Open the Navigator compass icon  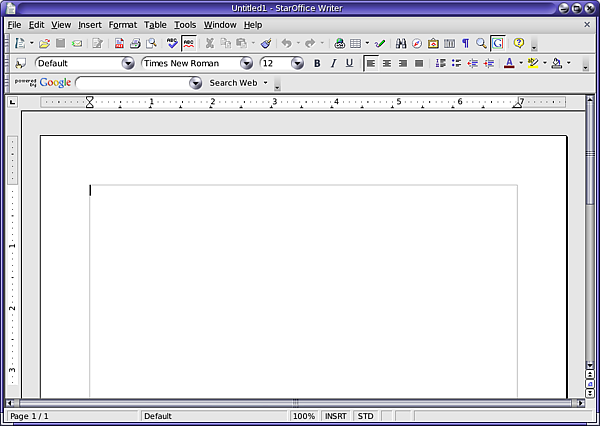coord(417,44)
